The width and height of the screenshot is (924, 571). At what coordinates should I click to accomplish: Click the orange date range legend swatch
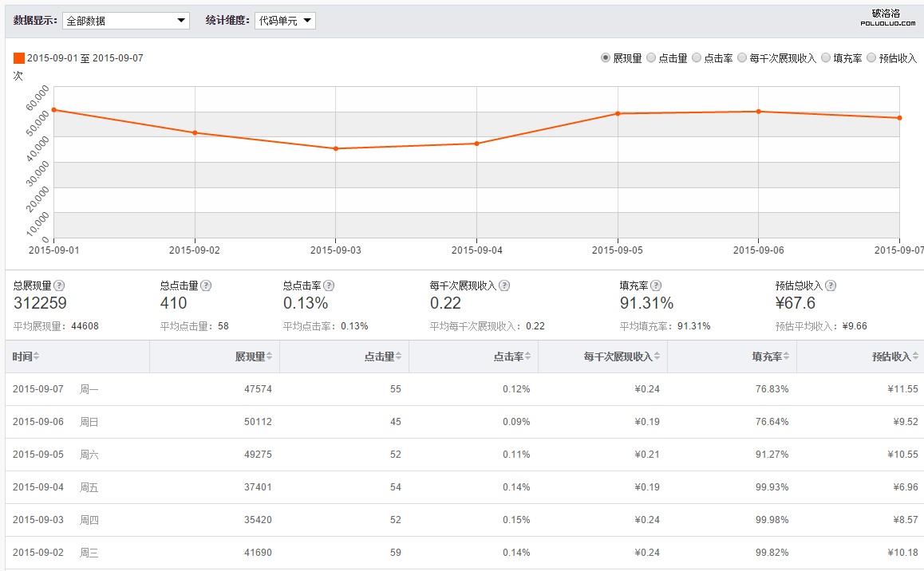tap(19, 58)
